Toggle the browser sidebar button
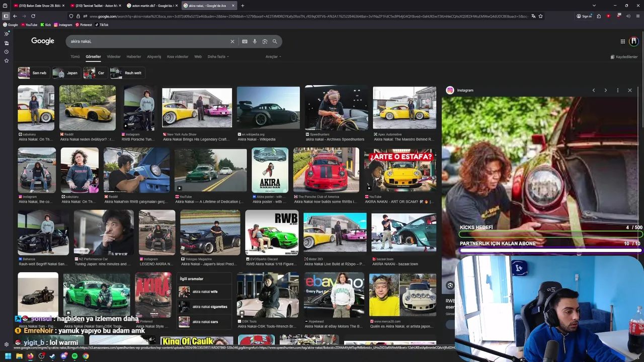This screenshot has height=362, width=644. click(6, 16)
